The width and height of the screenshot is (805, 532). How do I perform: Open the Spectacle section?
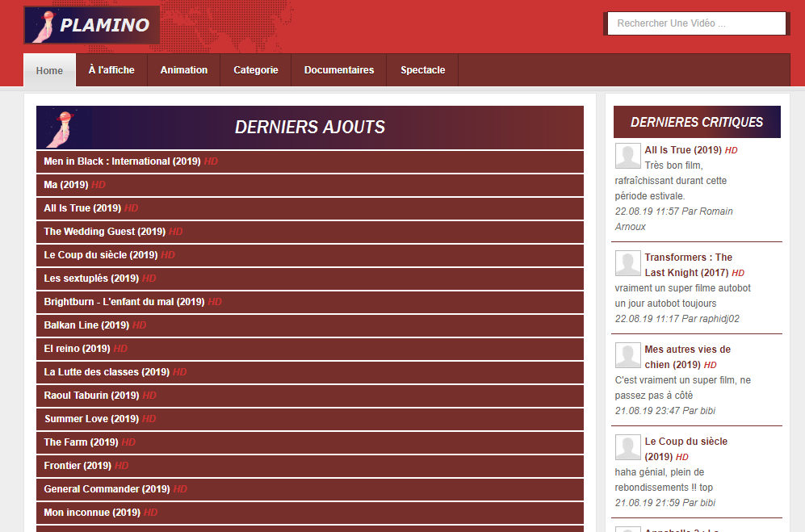click(x=422, y=70)
